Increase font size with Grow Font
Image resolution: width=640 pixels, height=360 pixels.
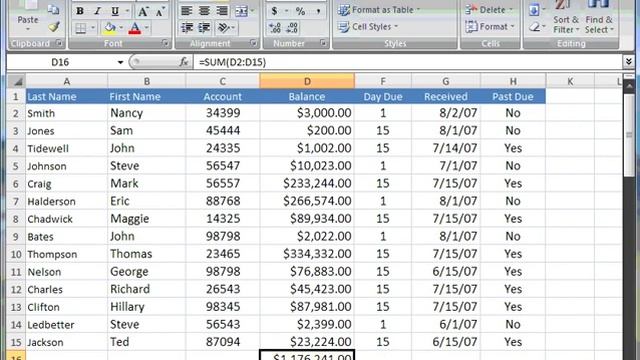pos(143,11)
